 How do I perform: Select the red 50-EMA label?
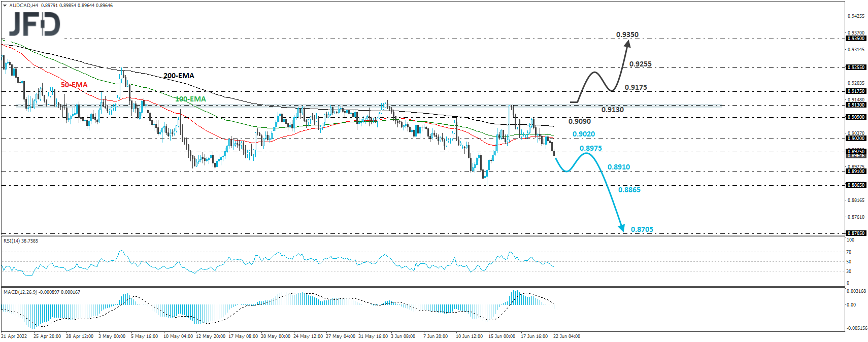(x=74, y=85)
